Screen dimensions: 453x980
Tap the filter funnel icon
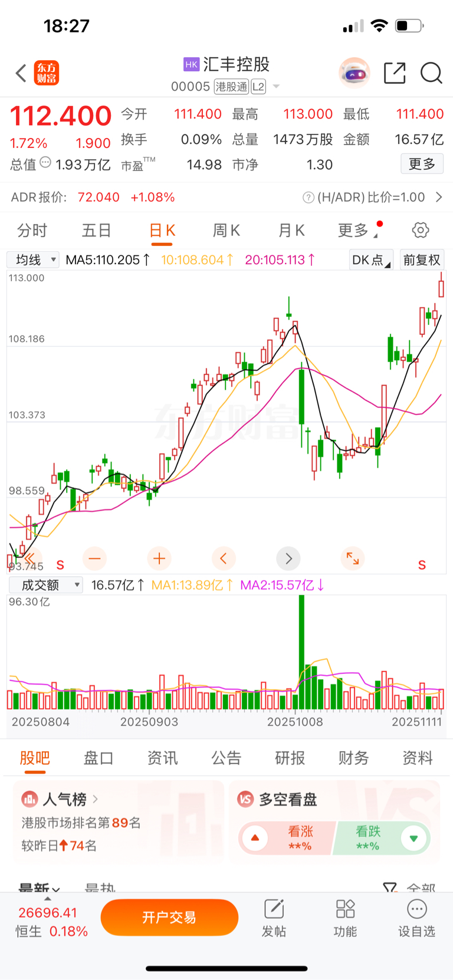click(390, 887)
